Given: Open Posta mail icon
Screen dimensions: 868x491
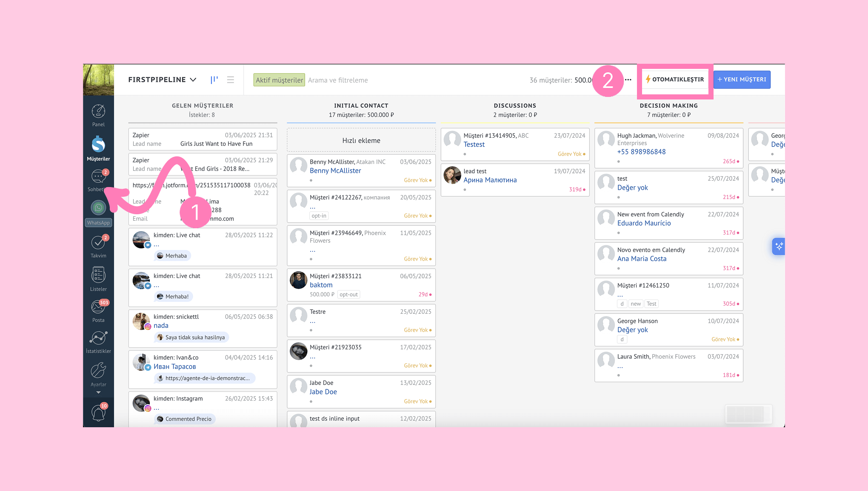Looking at the screenshot, I should click(98, 307).
